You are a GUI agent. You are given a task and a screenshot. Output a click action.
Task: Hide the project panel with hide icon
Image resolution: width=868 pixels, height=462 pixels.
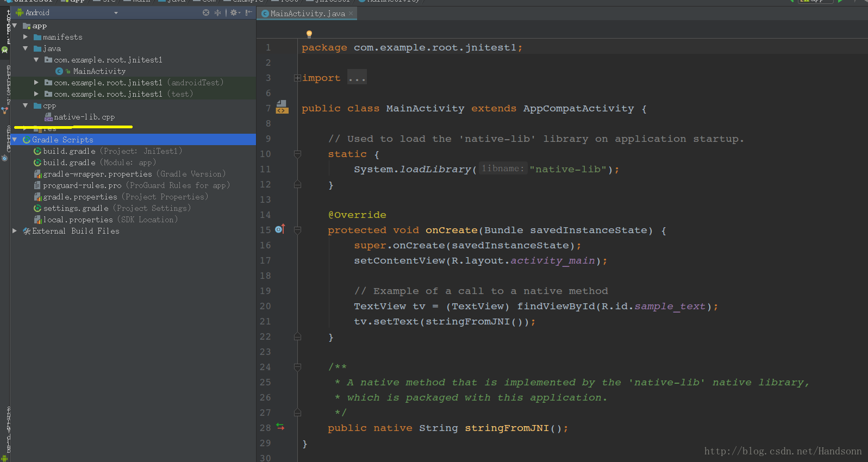click(x=248, y=13)
